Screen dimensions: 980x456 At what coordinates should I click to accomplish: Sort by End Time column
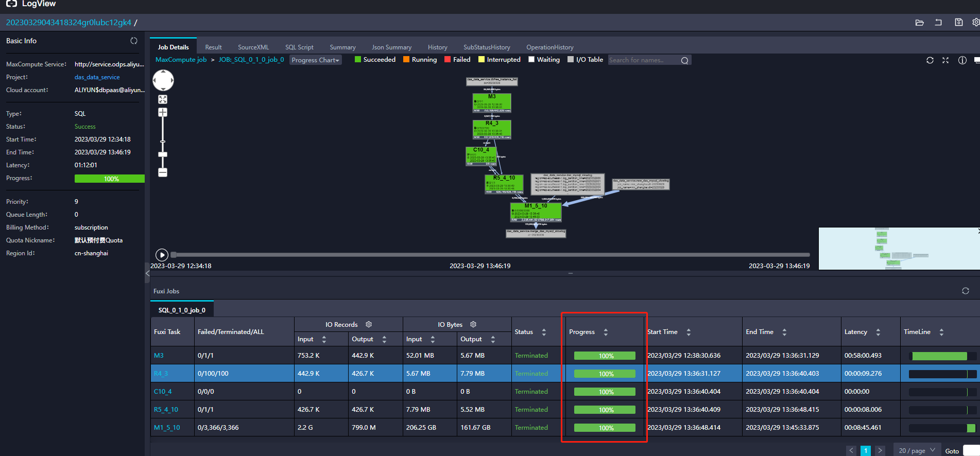[784, 332]
